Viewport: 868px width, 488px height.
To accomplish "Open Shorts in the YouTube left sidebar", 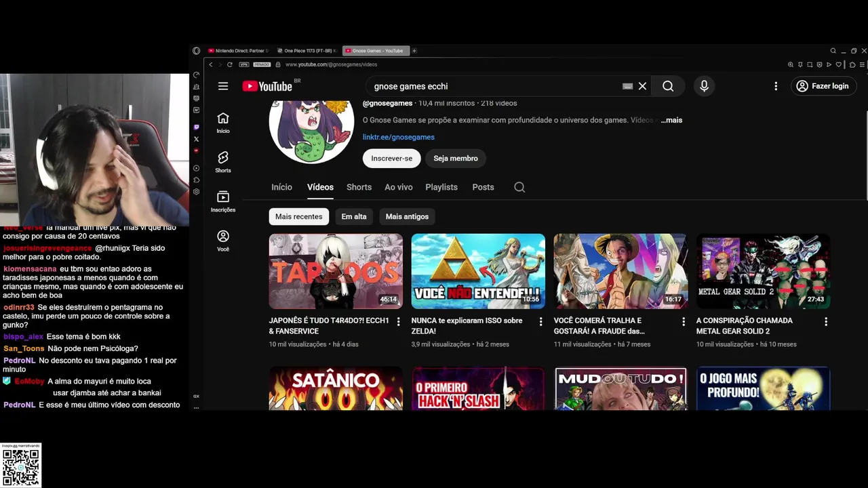I will (x=223, y=162).
